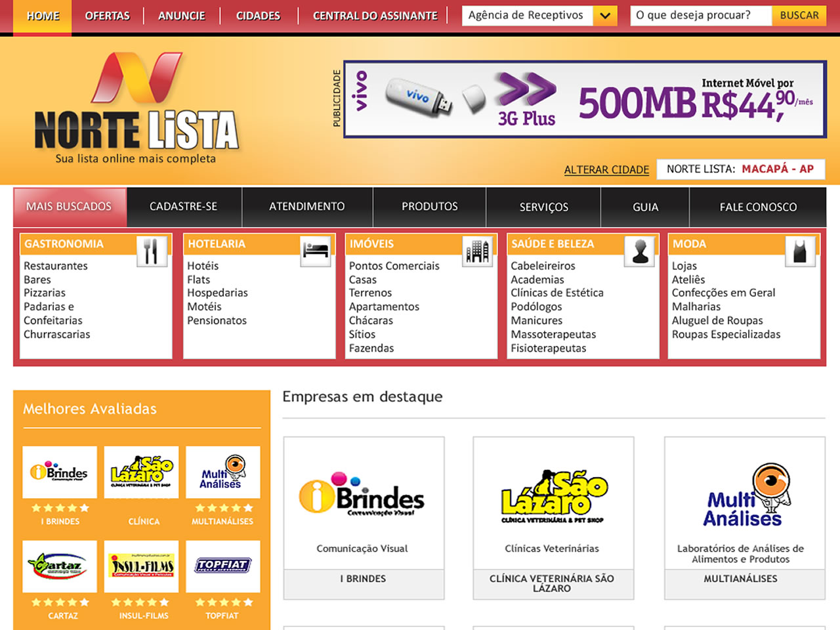This screenshot has width=840, height=630.
Task: Click the São Lázaro thumbnail in Melhores Avaliadas
Action: pyautogui.click(x=141, y=472)
